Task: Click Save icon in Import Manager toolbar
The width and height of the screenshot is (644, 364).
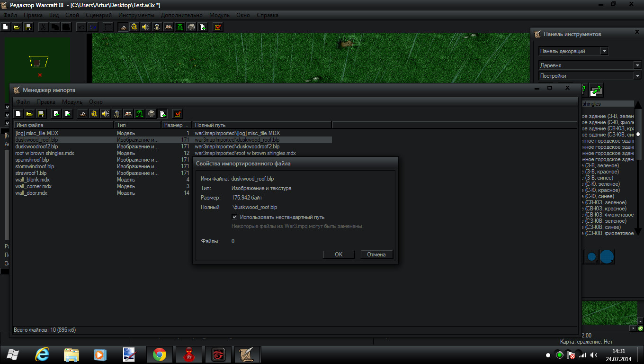Action: [x=41, y=113]
